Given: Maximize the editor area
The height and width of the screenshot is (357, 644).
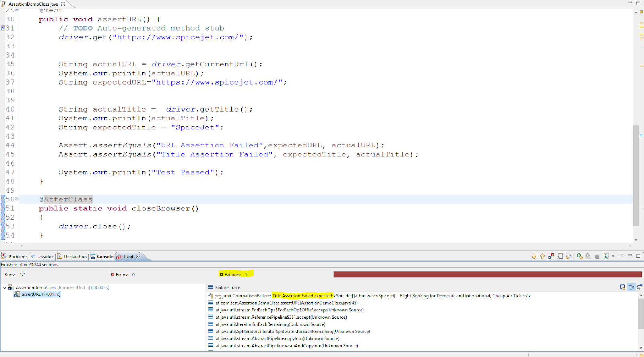Looking at the screenshot, I should [638, 3].
